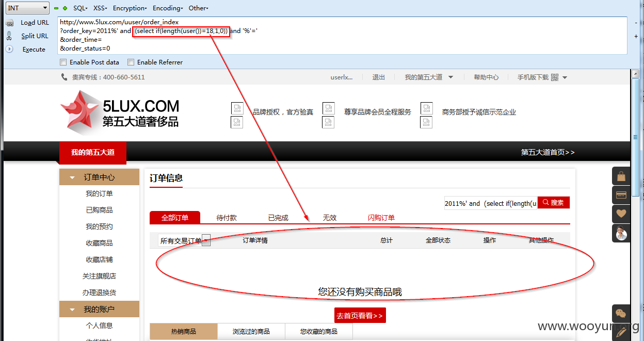Switch to the 全部订单 tab
644x341 pixels.
[174, 218]
